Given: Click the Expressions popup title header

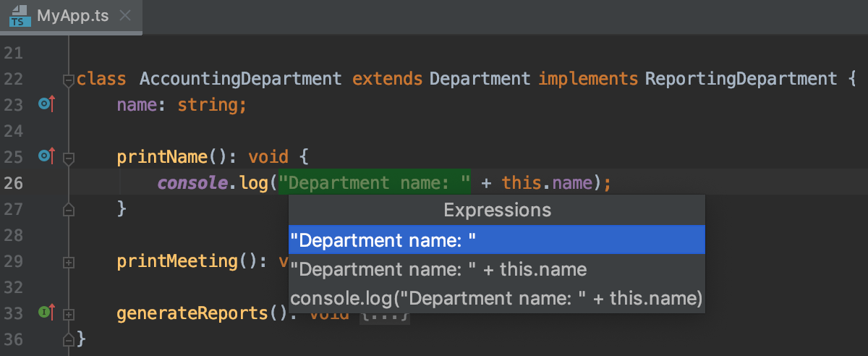Looking at the screenshot, I should tap(497, 211).
